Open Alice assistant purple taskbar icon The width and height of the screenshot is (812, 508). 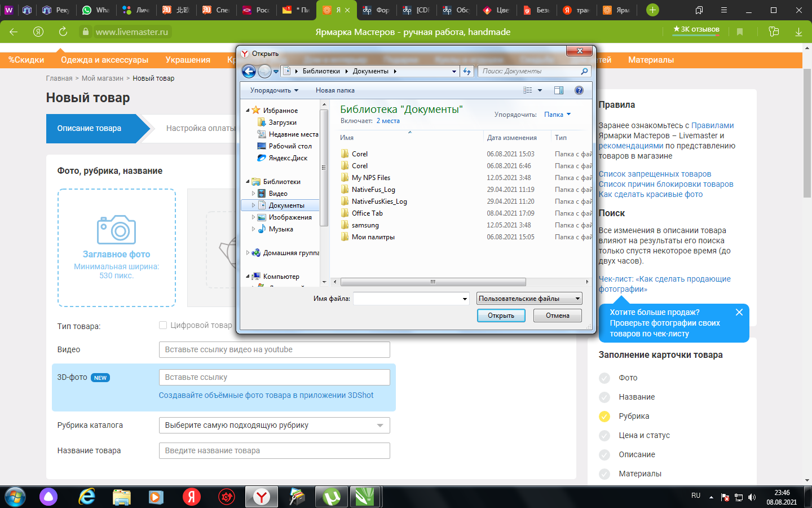(x=48, y=497)
